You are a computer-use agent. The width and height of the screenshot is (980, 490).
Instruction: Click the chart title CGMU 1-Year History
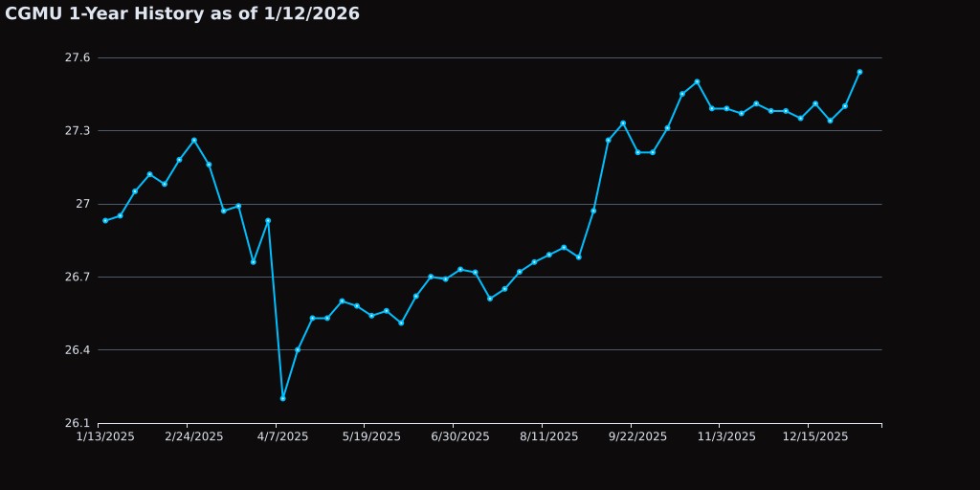(182, 13)
